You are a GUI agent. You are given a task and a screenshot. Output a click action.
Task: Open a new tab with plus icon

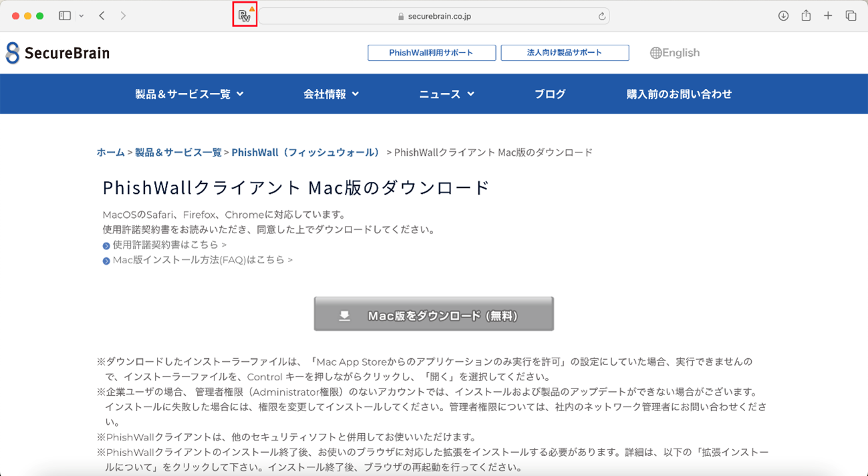(x=828, y=15)
